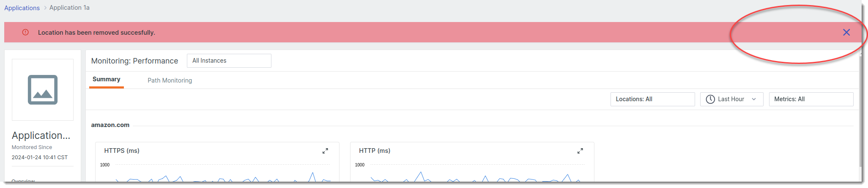
Task: Open the All Instances dropdown
Action: [x=229, y=61]
